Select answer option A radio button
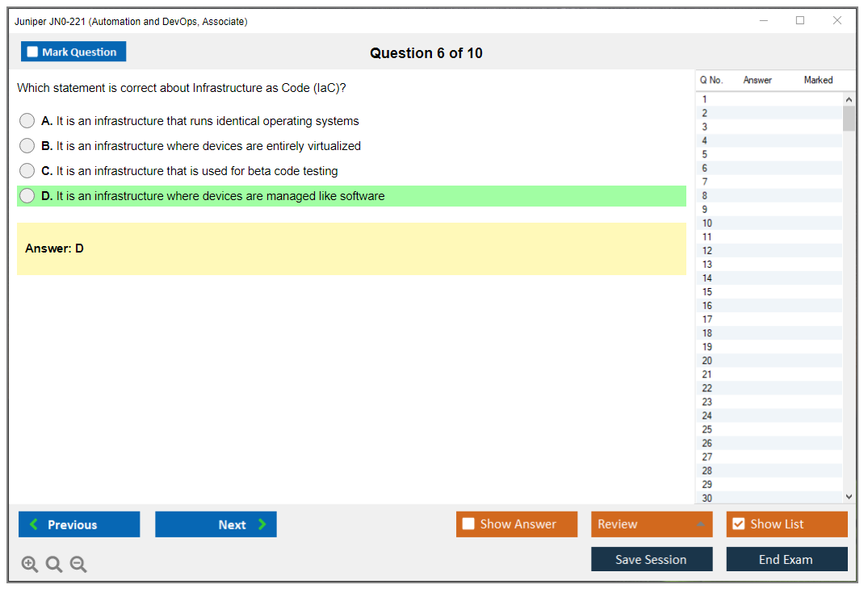Screen dimensions: 868x593 (x=27, y=121)
